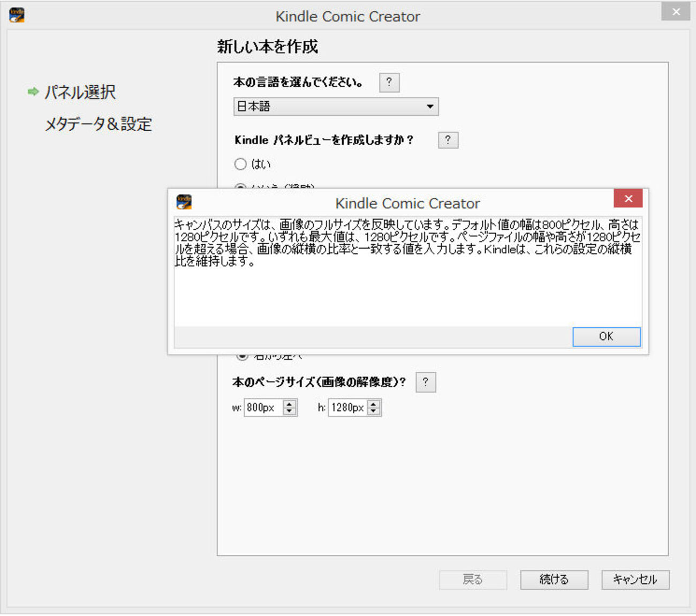Open the book language dropdown showing 日本語

click(336, 107)
